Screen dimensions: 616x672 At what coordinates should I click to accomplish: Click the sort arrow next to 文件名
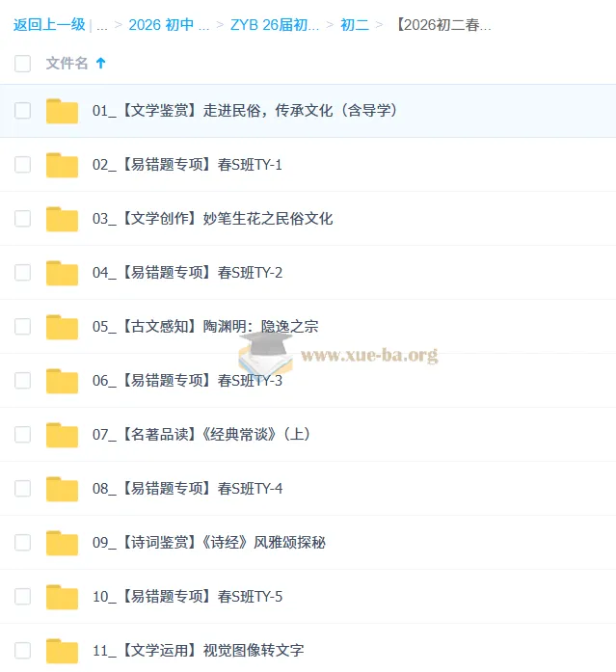(100, 63)
